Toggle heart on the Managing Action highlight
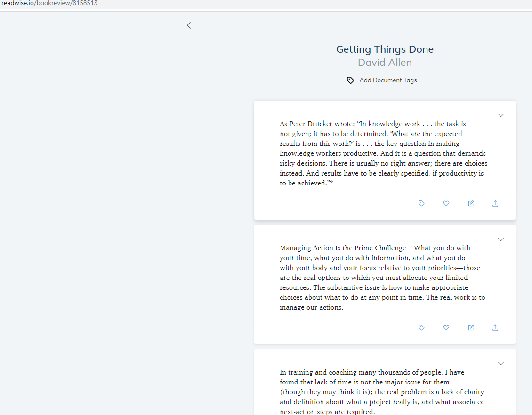This screenshot has height=415, width=532. (x=446, y=327)
